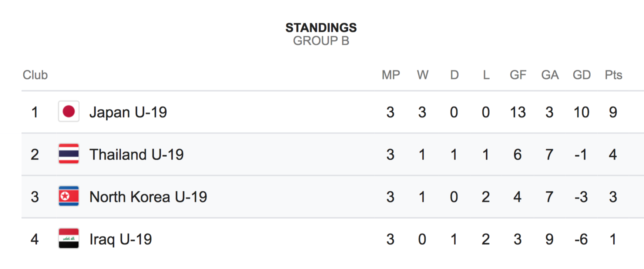
Task: Click Japan's 9 points value
Action: [613, 112]
